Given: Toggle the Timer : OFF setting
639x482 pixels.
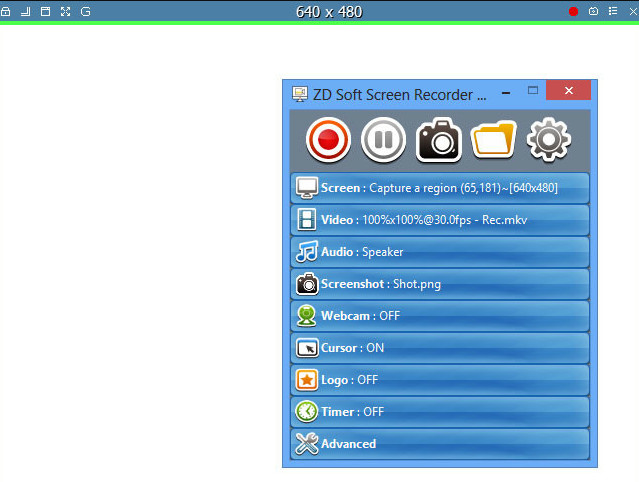Looking at the screenshot, I should coord(440,412).
